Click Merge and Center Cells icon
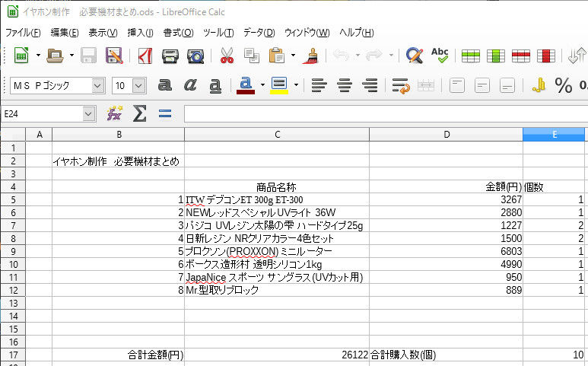The width and height of the screenshot is (588, 366). coord(426,86)
